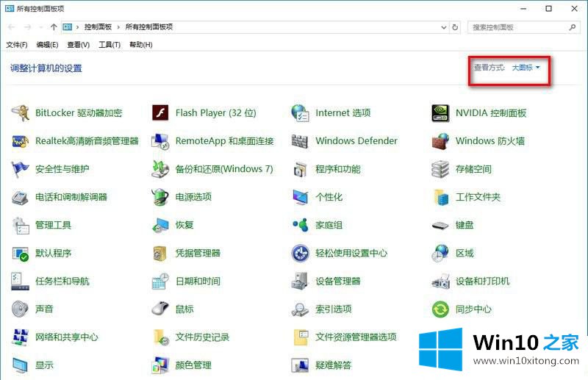
Task: Open the 文件资源管理器选项 icon
Action: [x=301, y=337]
